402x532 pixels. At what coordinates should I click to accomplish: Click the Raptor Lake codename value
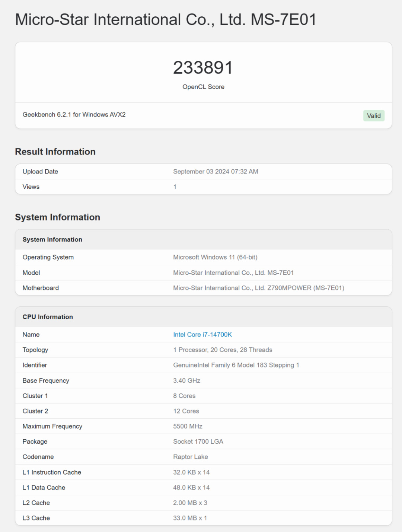190,457
